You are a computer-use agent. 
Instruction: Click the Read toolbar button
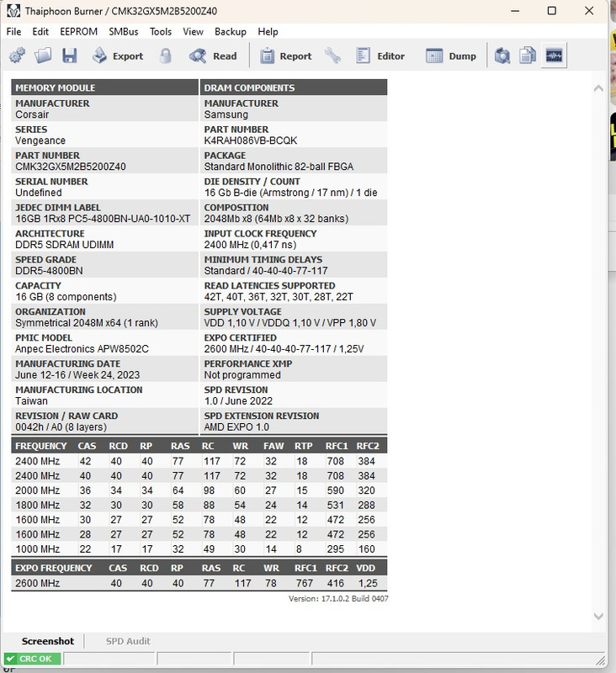click(x=213, y=56)
